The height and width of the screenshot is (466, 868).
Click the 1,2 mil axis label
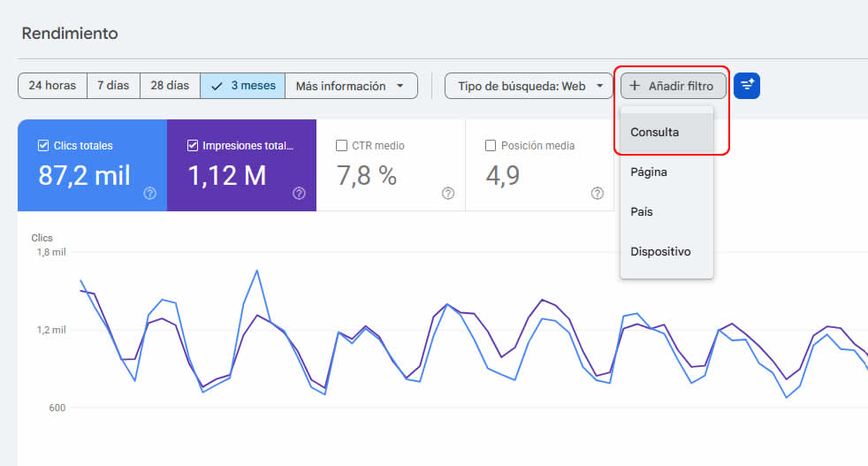point(51,330)
